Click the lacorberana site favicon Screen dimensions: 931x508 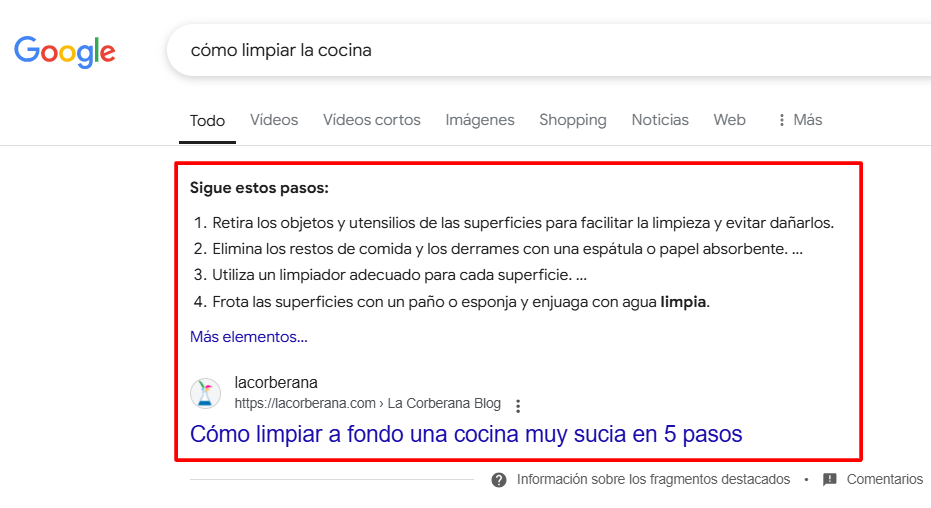click(x=206, y=393)
